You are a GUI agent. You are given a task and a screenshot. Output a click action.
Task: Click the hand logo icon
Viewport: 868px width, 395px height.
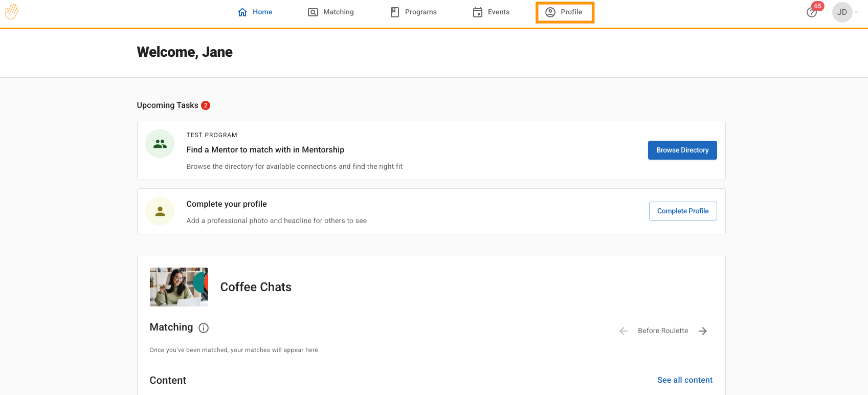pyautogui.click(x=12, y=12)
